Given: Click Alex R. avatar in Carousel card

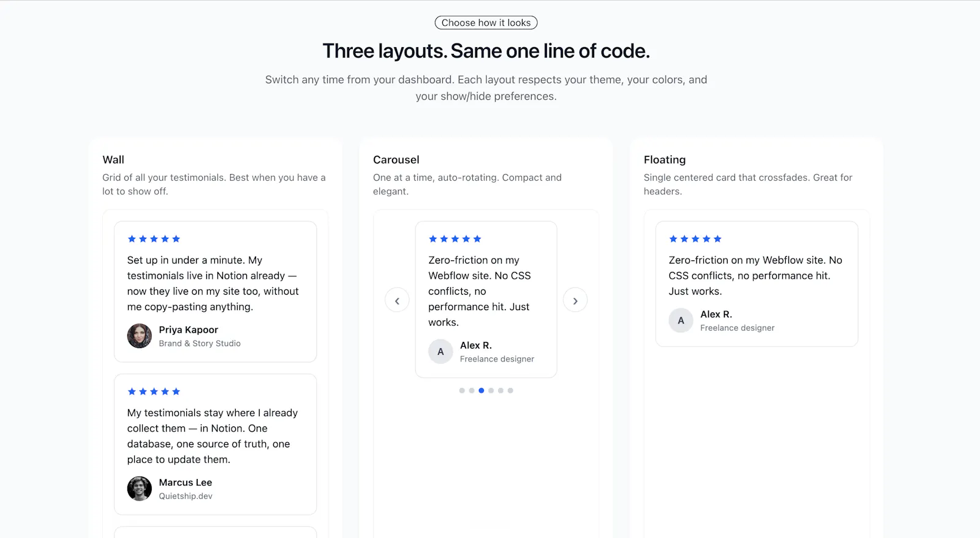Looking at the screenshot, I should coord(440,352).
